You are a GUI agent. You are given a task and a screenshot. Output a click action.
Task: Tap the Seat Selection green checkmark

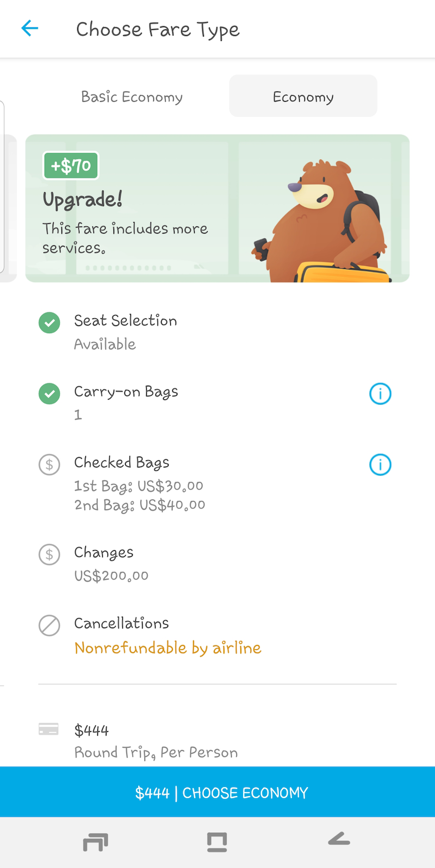(x=49, y=323)
